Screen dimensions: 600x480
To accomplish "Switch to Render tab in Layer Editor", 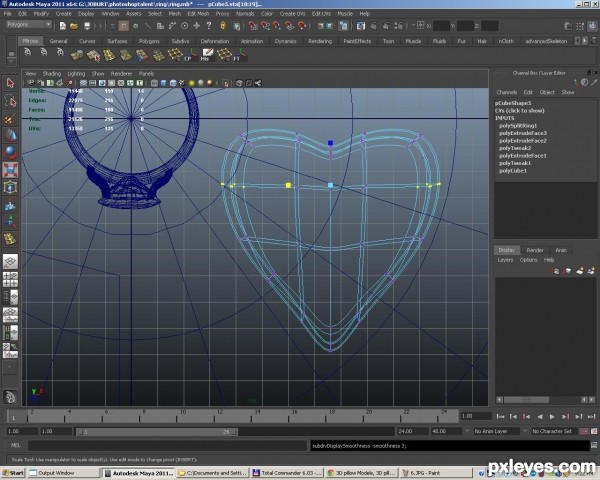I will 535,250.
